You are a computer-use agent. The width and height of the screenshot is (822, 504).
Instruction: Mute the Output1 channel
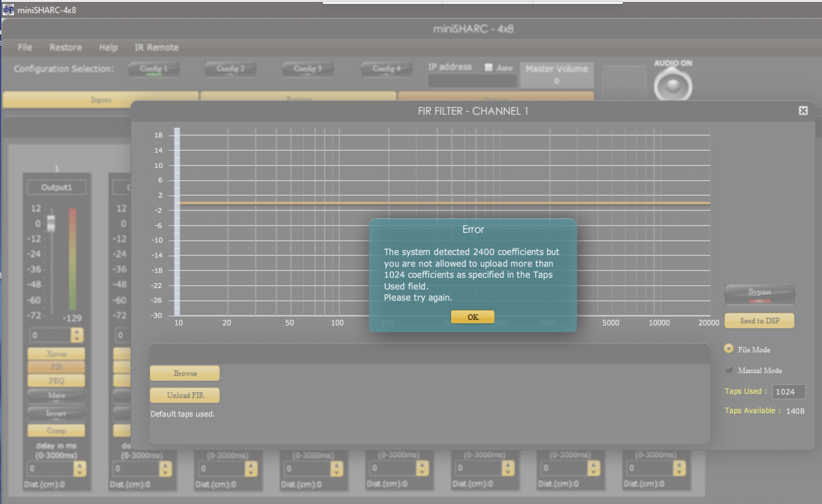coord(56,396)
